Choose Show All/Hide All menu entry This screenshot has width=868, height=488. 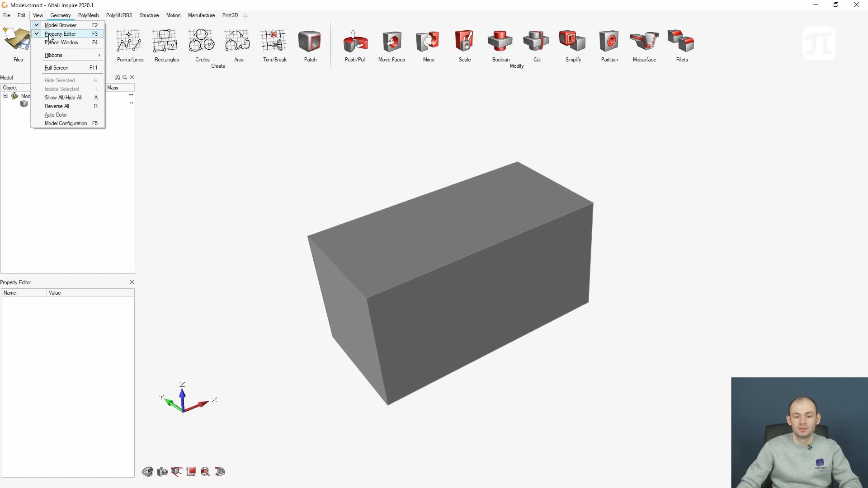point(68,98)
